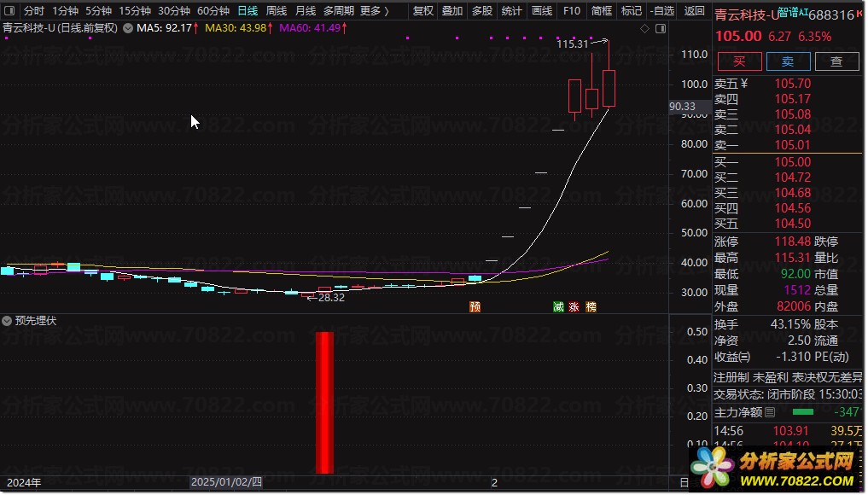Switch to the 5分钟 period tab
Screen dimensions: 868x495
point(98,10)
